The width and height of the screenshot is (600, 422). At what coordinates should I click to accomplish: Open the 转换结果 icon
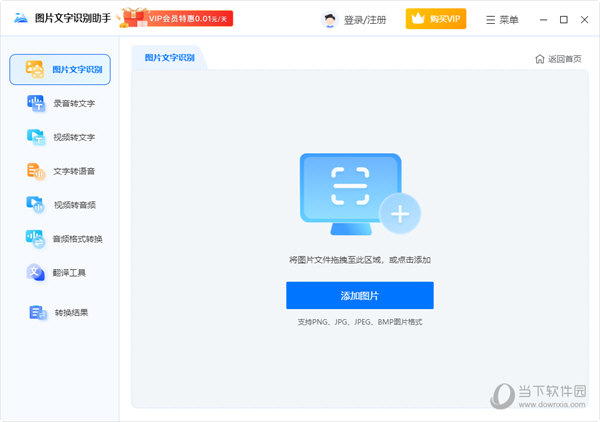pos(38,313)
